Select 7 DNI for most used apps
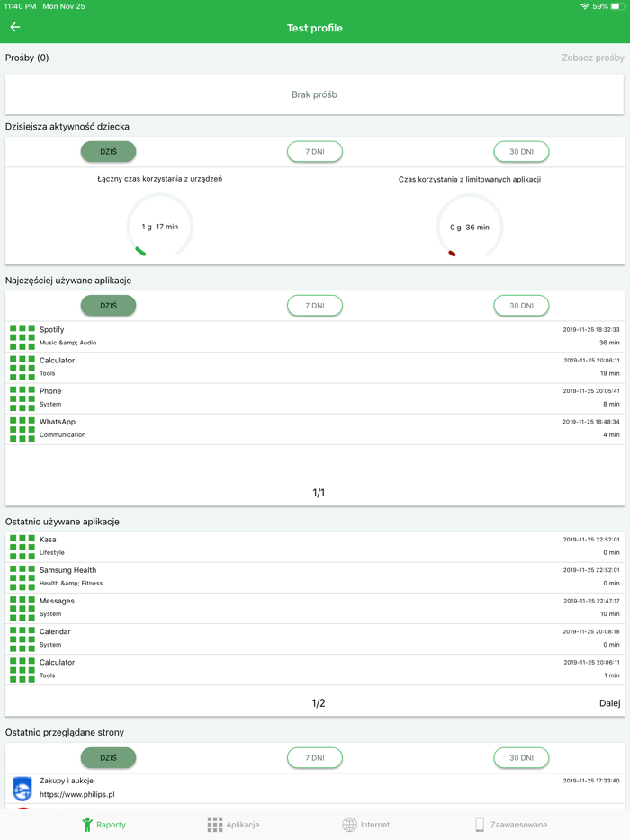Image resolution: width=630 pixels, height=840 pixels. point(315,306)
